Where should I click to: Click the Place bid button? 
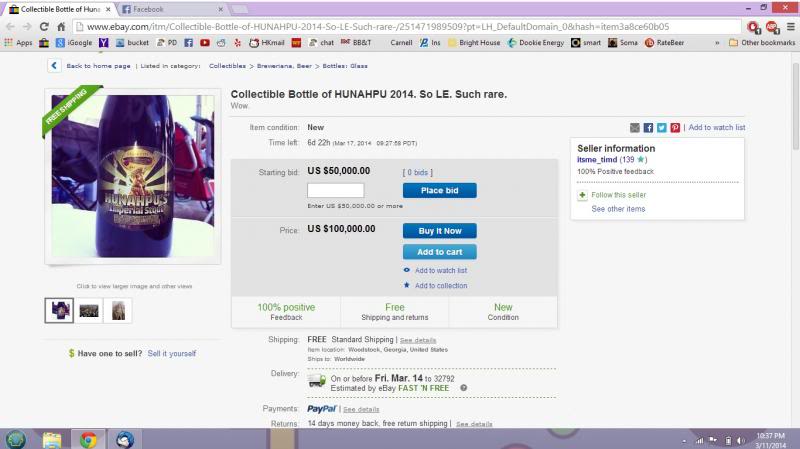click(x=440, y=190)
